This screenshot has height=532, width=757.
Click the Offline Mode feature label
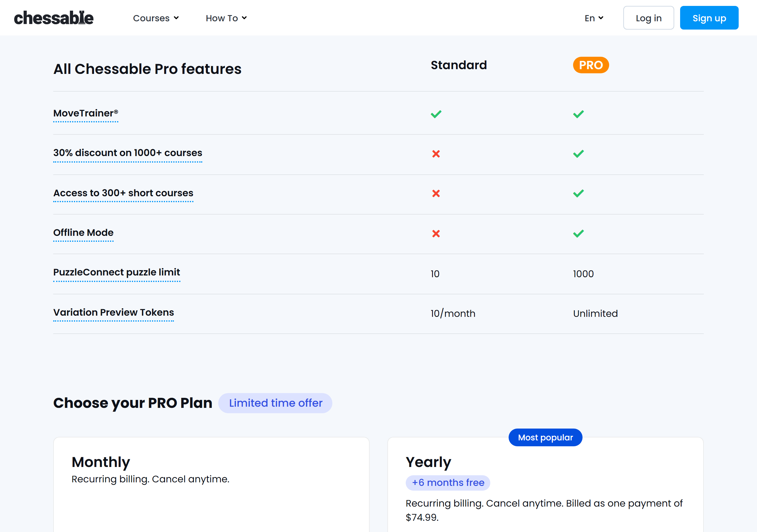[x=83, y=233]
